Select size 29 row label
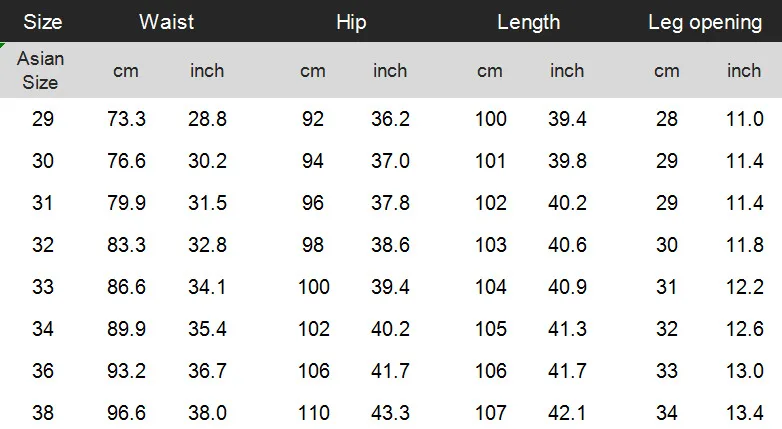 [x=43, y=119]
